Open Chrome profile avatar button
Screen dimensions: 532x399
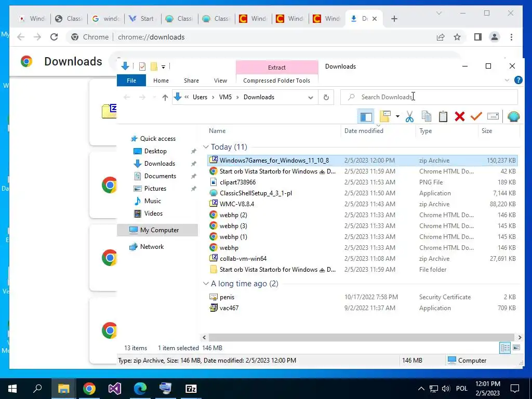495,37
